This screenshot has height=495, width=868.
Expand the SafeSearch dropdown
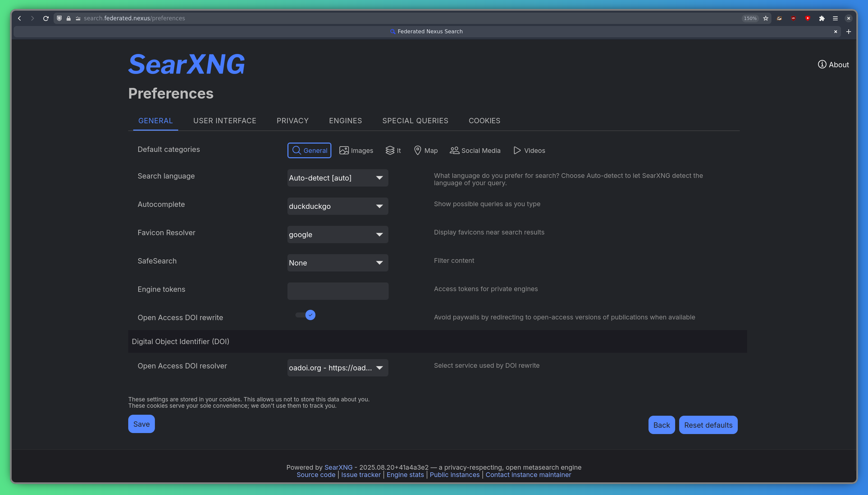(337, 263)
